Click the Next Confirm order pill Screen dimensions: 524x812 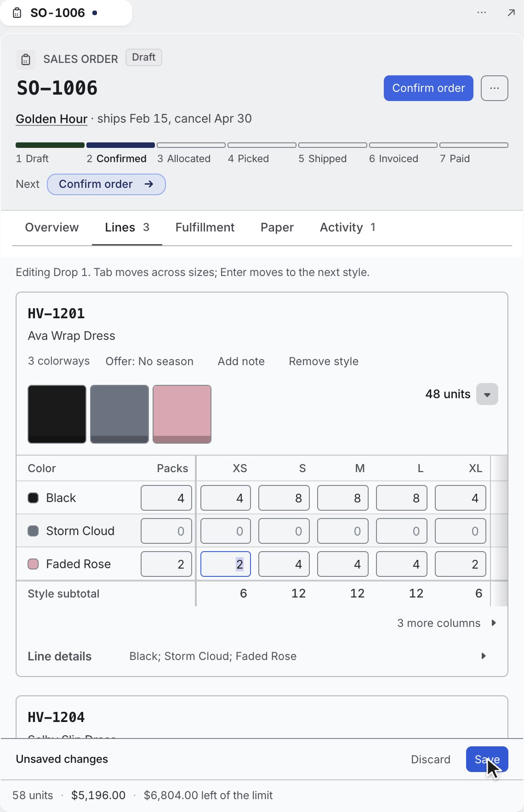[106, 184]
